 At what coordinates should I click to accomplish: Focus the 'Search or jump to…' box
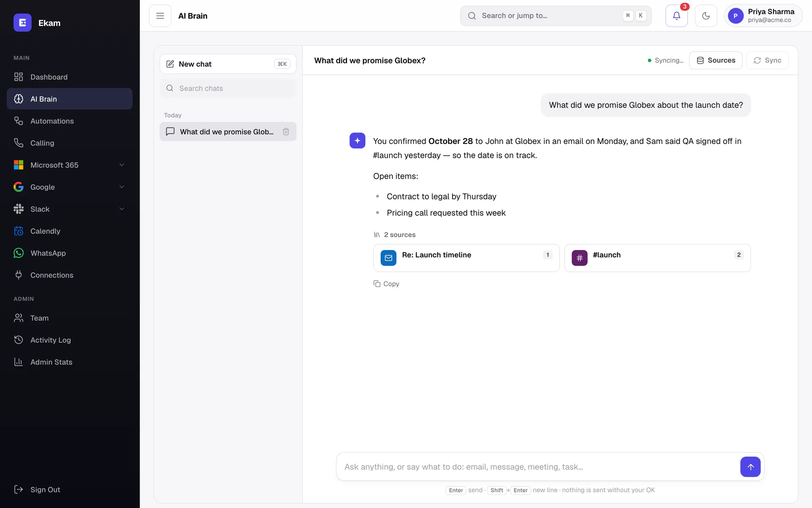pyautogui.click(x=556, y=16)
